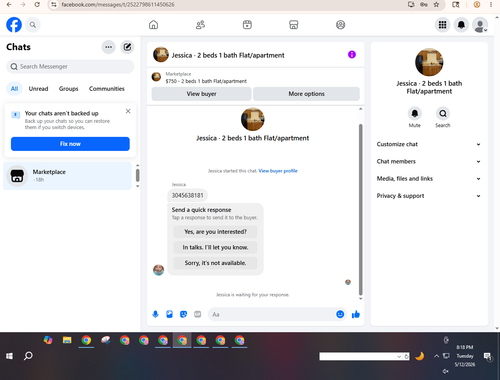Open the Groups icon in top navigation
Image resolution: width=500 pixels, height=380 pixels.
340,25
